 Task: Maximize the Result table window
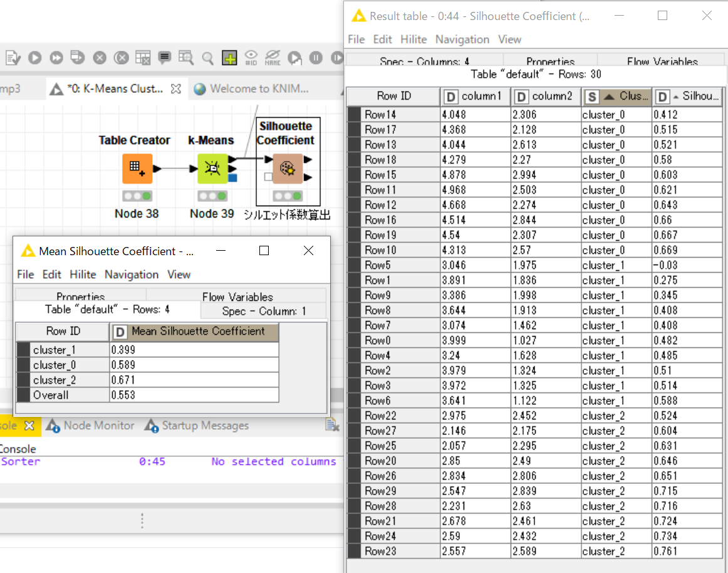663,15
